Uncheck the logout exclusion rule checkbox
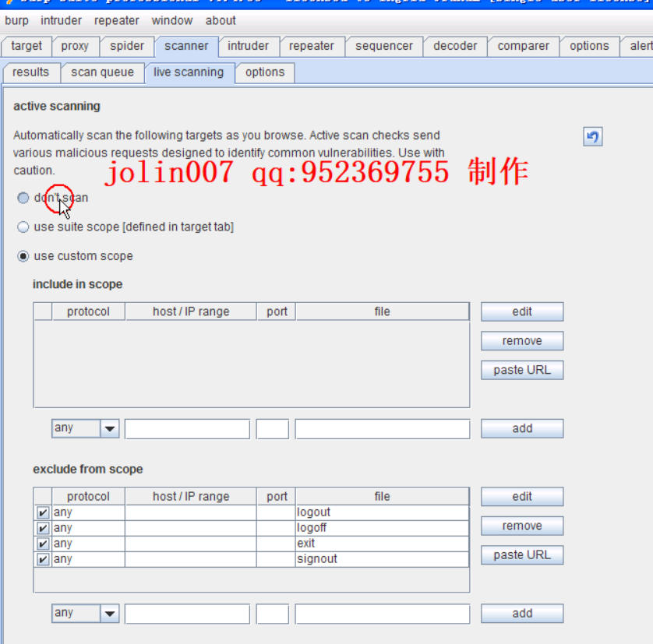This screenshot has width=653, height=644. [x=43, y=512]
